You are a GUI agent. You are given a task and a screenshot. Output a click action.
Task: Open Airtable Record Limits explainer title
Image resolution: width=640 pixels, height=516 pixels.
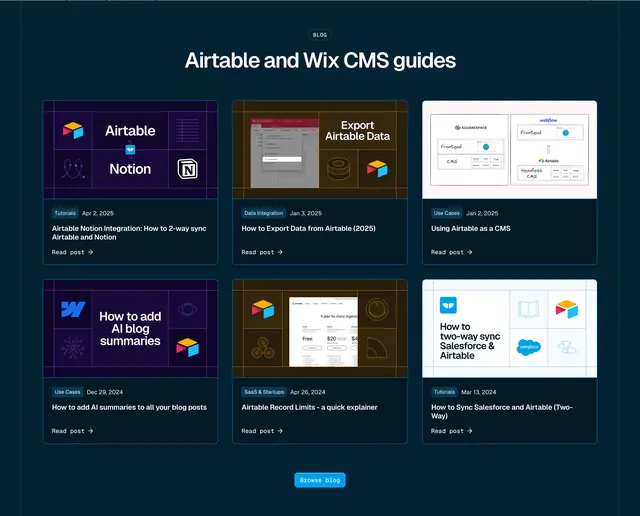(x=309, y=407)
